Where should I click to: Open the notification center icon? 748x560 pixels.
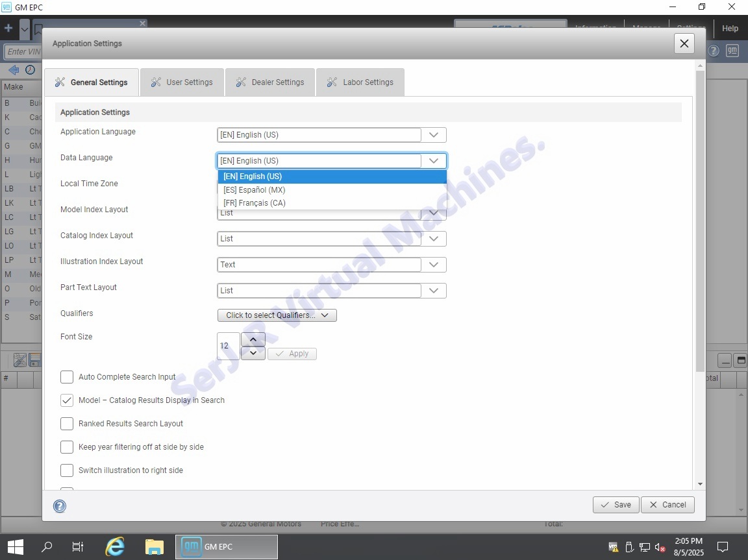723,546
